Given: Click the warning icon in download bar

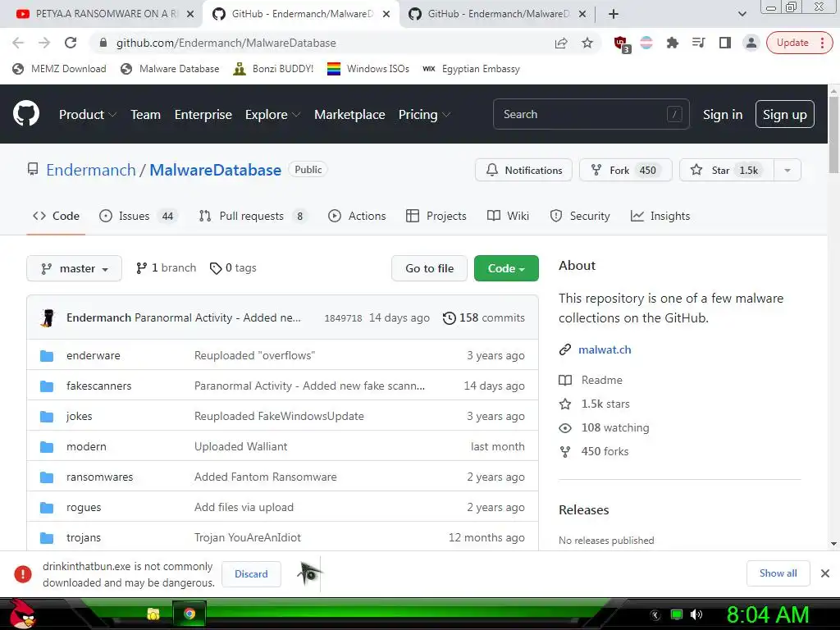Looking at the screenshot, I should [x=23, y=573].
